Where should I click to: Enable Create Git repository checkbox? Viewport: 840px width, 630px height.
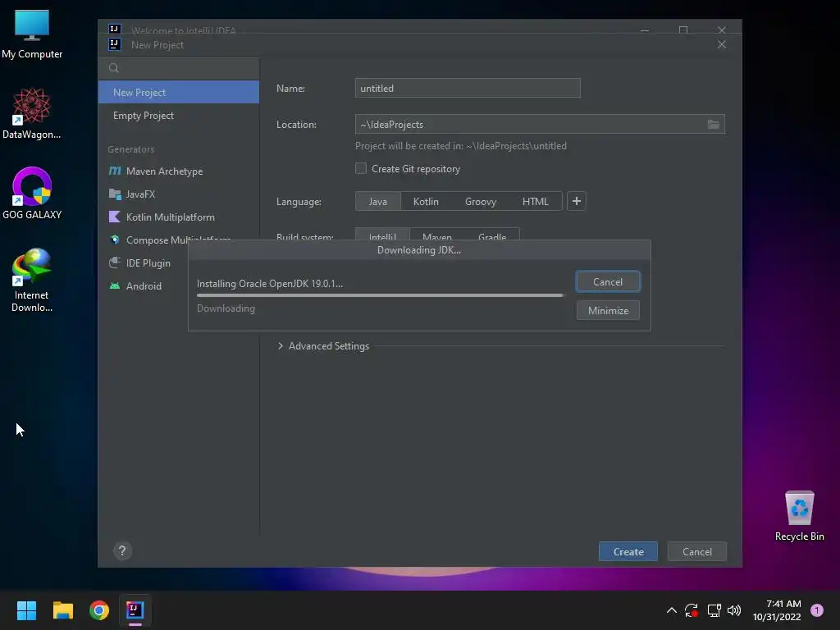click(x=361, y=169)
